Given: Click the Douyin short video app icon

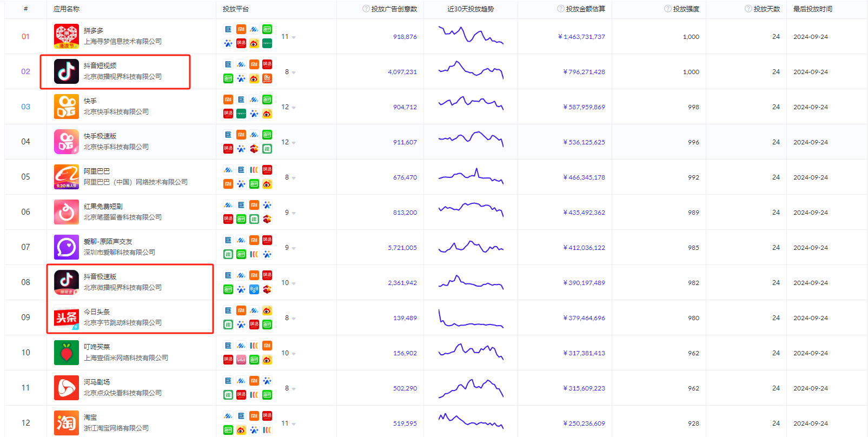Looking at the screenshot, I should click(x=66, y=71).
